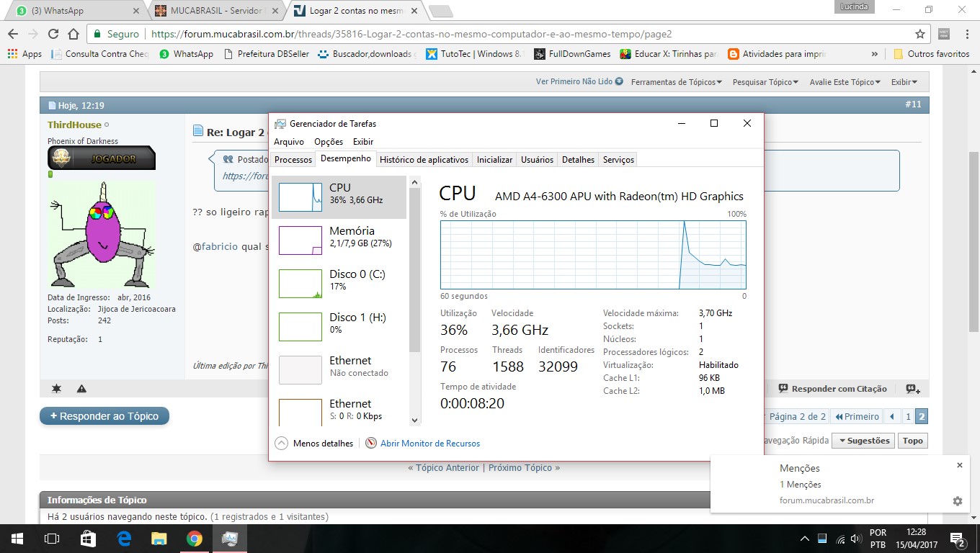Dismiss the Menções notification
980x553 pixels.
tap(960, 466)
